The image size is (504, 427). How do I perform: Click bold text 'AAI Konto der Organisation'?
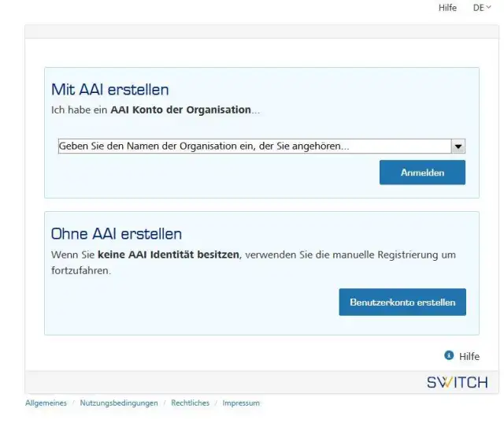pyautogui.click(x=180, y=110)
